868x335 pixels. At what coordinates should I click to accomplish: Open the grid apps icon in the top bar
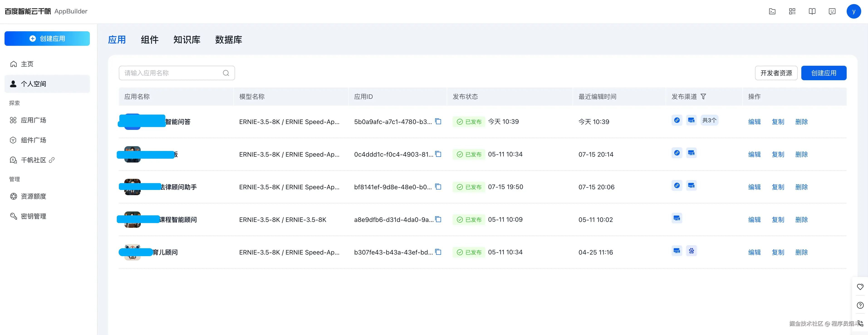click(x=792, y=12)
